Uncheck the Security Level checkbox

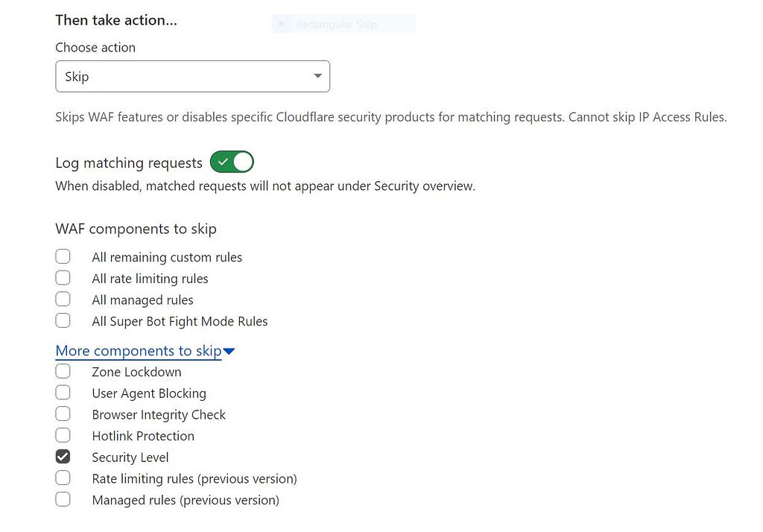click(63, 456)
